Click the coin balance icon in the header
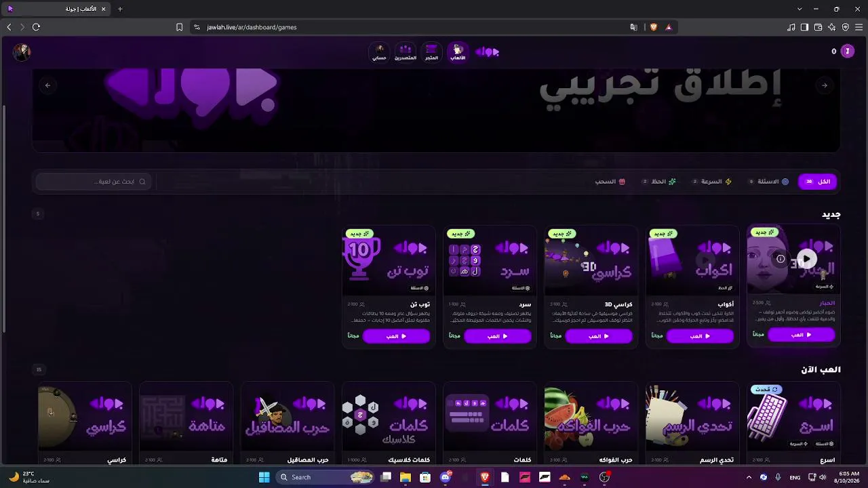868x488 pixels. pos(847,52)
